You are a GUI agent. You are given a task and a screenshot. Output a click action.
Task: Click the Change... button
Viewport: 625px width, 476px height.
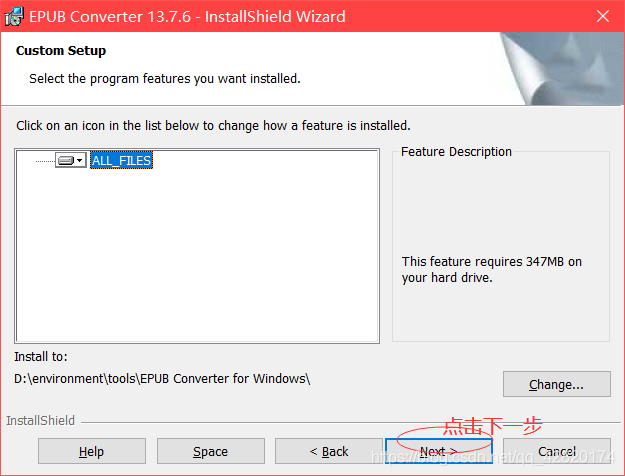tap(556, 384)
